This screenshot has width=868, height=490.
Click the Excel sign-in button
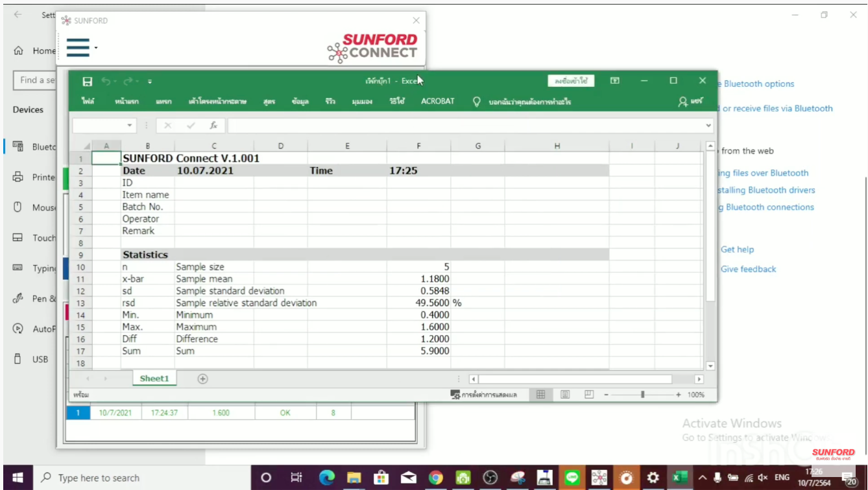tap(571, 82)
